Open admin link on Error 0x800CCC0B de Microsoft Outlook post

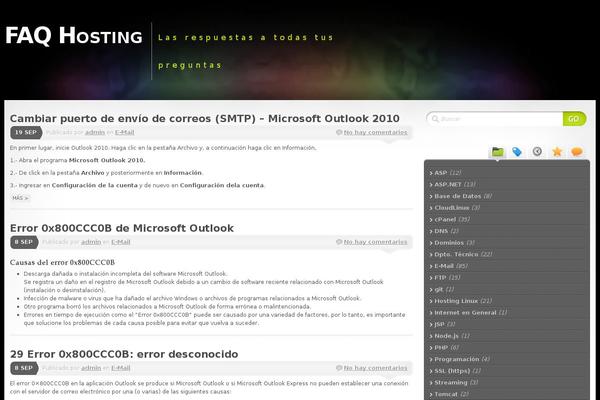(x=91, y=242)
